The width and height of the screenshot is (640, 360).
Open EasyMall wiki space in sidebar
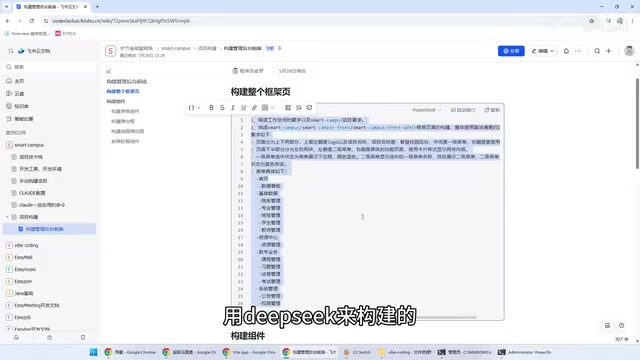click(x=23, y=258)
